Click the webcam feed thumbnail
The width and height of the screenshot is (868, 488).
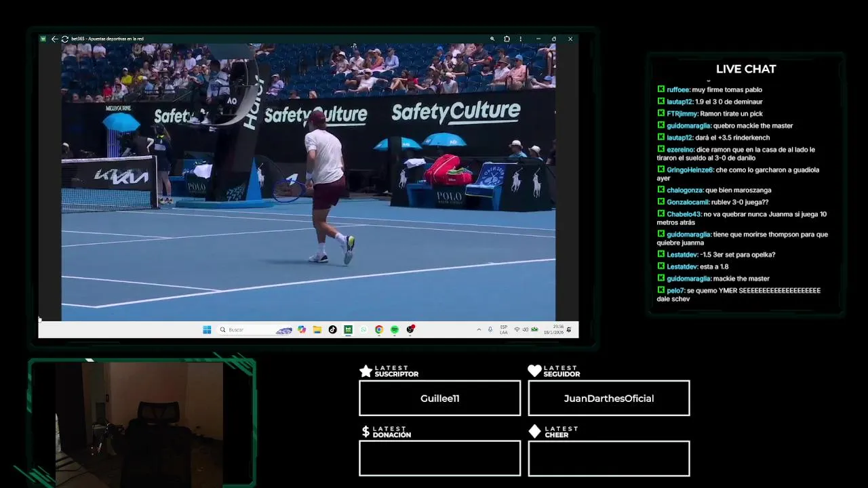pyautogui.click(x=139, y=424)
